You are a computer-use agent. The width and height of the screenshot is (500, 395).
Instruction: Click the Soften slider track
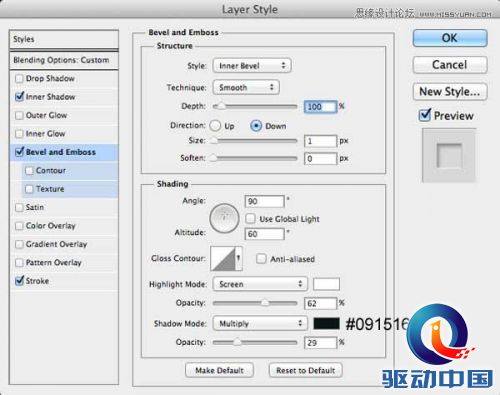pyautogui.click(x=255, y=158)
